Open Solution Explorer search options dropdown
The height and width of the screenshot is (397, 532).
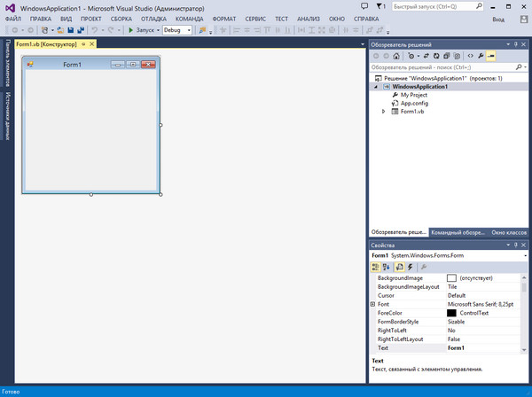click(525, 67)
